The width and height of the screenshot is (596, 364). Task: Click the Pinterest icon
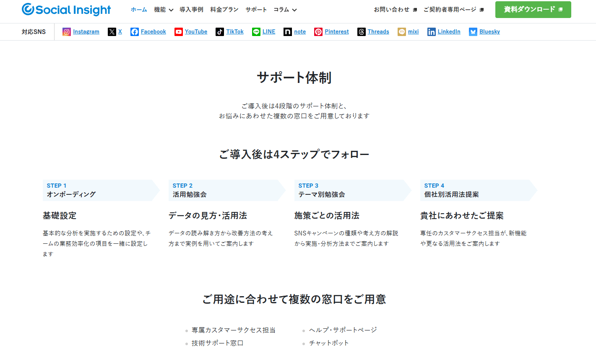coord(318,32)
